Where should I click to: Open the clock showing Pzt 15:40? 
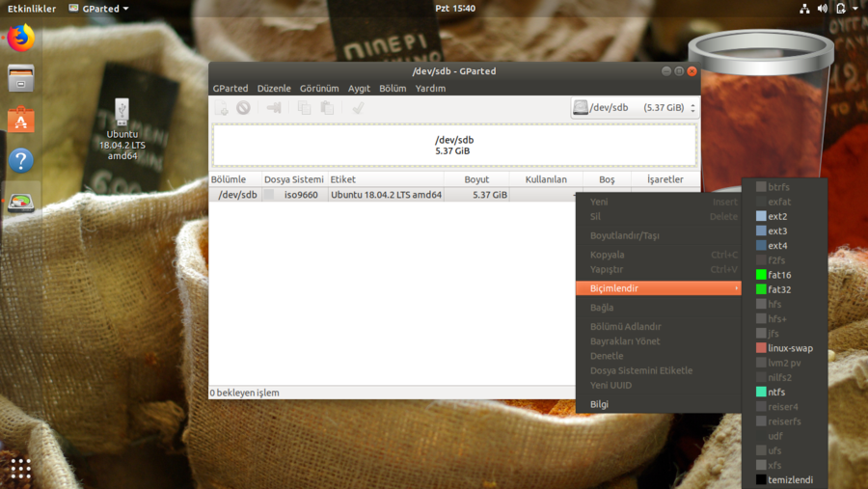tap(455, 9)
